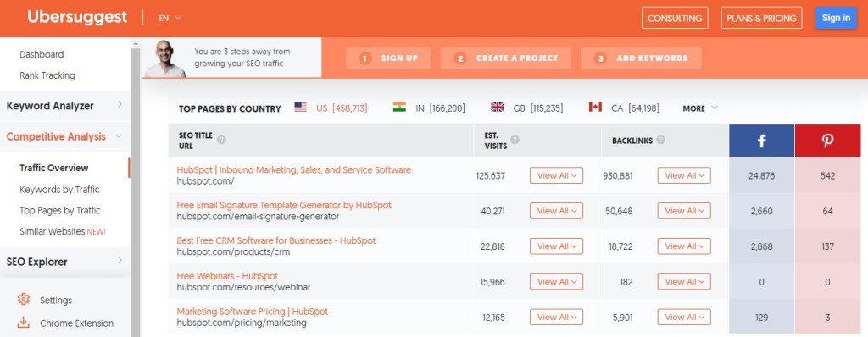The height and width of the screenshot is (337, 868).
Task: Click the sidebar vertical scrollbar
Action: click(136, 192)
